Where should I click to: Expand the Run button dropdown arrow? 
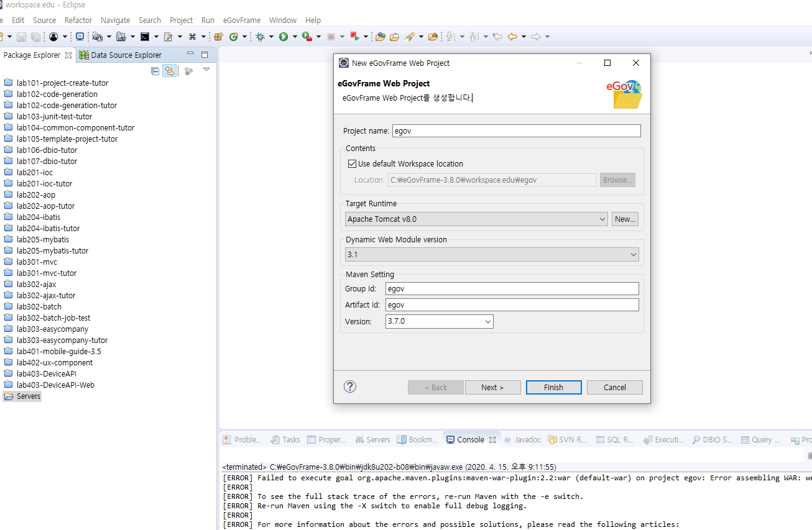295,37
